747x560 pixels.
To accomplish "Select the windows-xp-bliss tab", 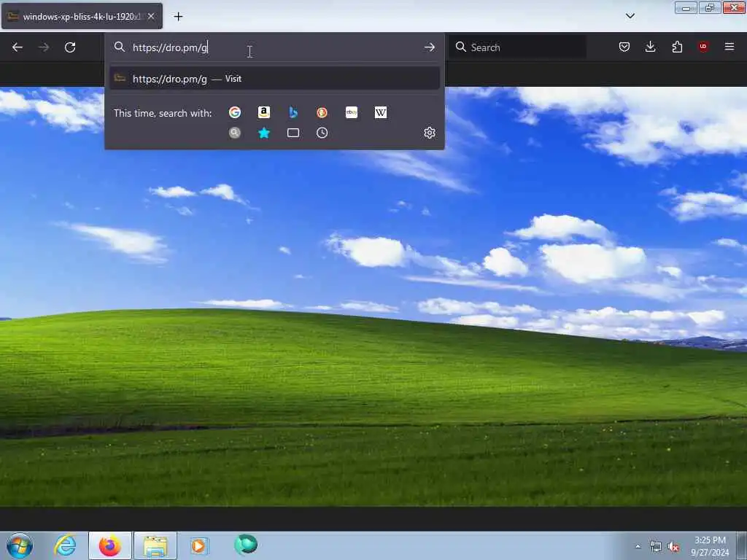I will [82, 16].
